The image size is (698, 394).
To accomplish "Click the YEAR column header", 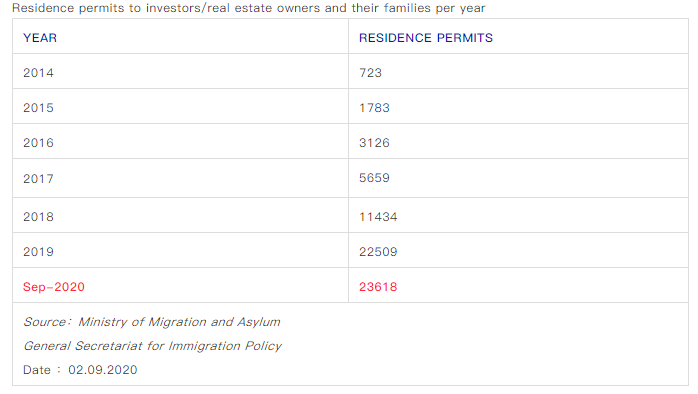I will (40, 38).
